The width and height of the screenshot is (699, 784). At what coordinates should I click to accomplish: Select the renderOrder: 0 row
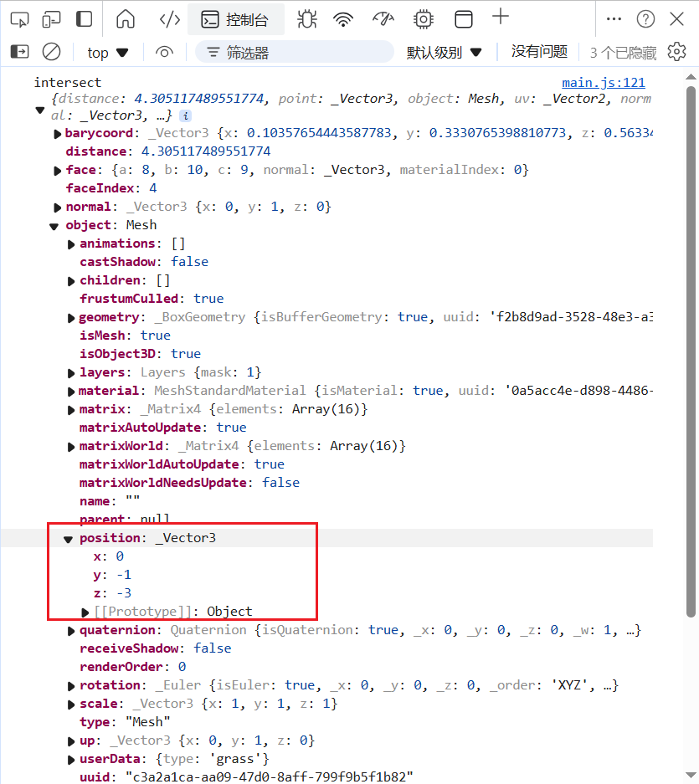133,667
